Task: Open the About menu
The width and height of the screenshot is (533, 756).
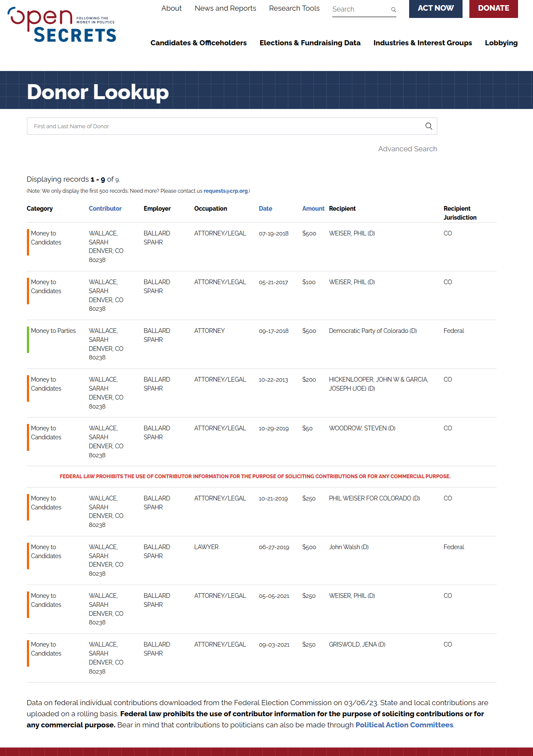Action: tap(172, 8)
